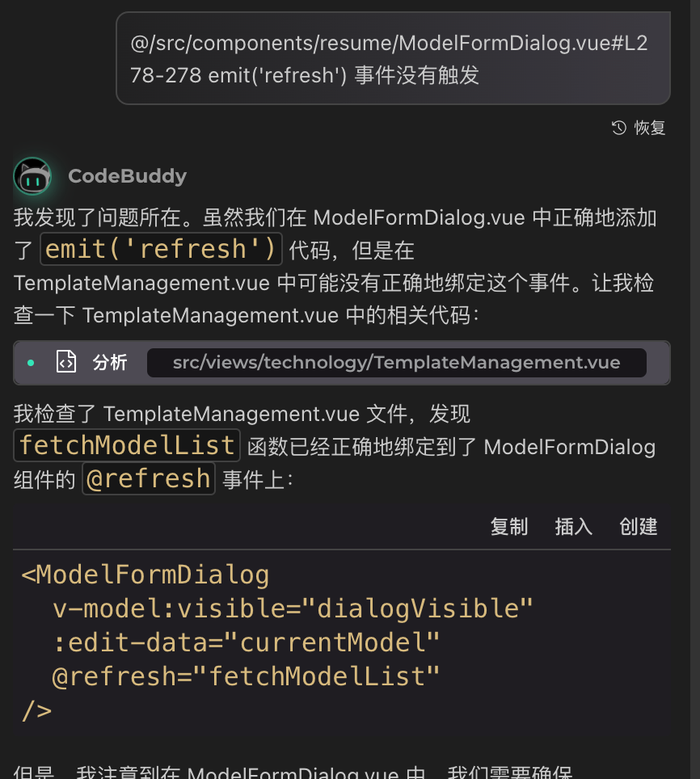Click the vertical scrollbar on the right edge
This screenshot has width=700, height=779.
click(695, 389)
